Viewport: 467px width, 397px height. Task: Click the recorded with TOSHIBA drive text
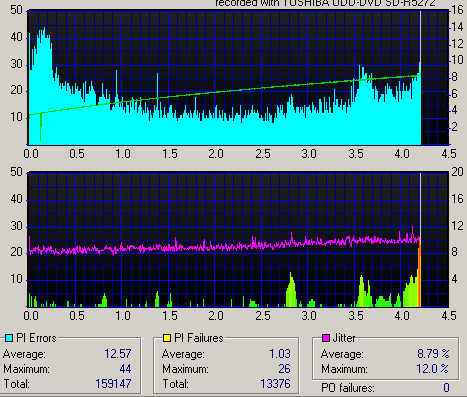tap(325, 3)
